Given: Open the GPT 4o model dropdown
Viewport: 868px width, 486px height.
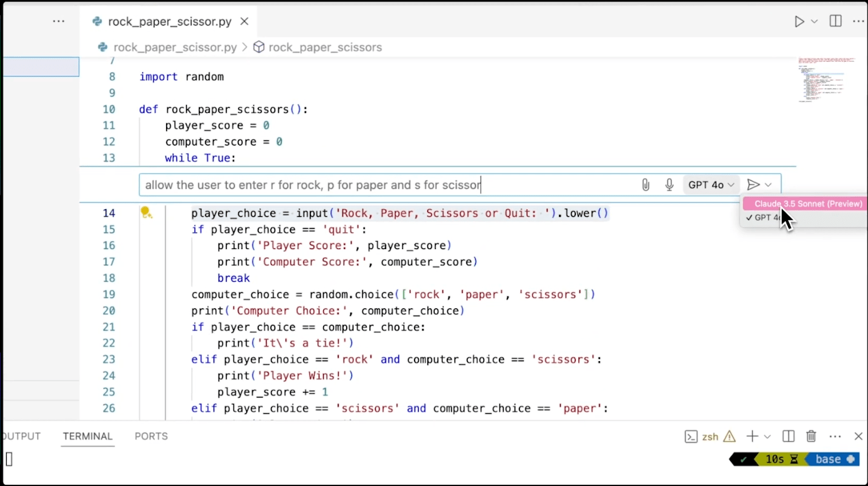Looking at the screenshot, I should click(x=710, y=185).
